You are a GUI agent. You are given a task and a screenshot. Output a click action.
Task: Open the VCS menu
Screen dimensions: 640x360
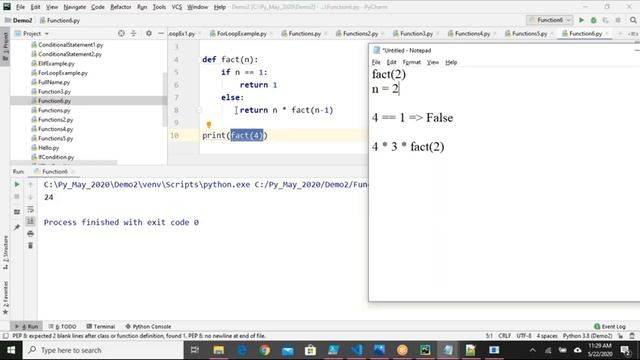(177, 7)
